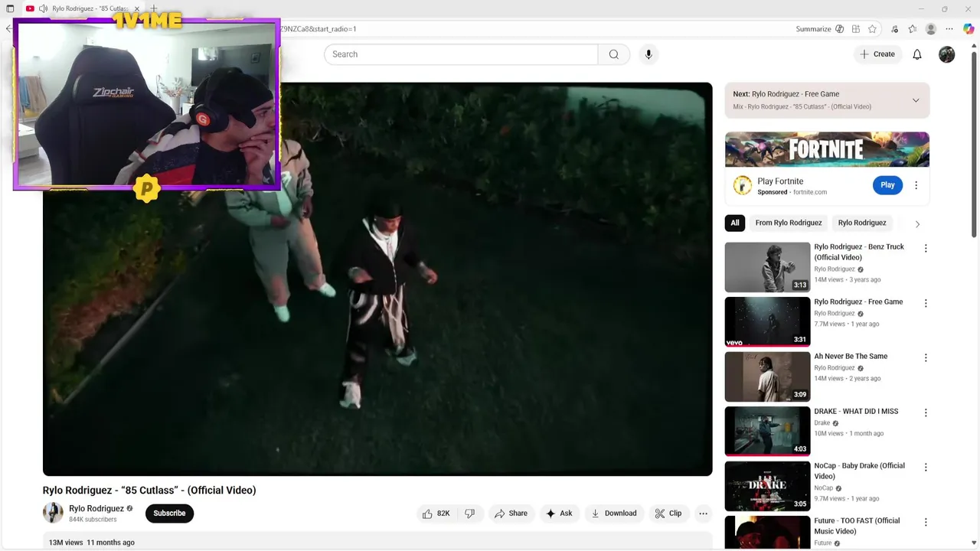Open options for Ah Never Be The Same
980x551 pixels.
click(926, 357)
